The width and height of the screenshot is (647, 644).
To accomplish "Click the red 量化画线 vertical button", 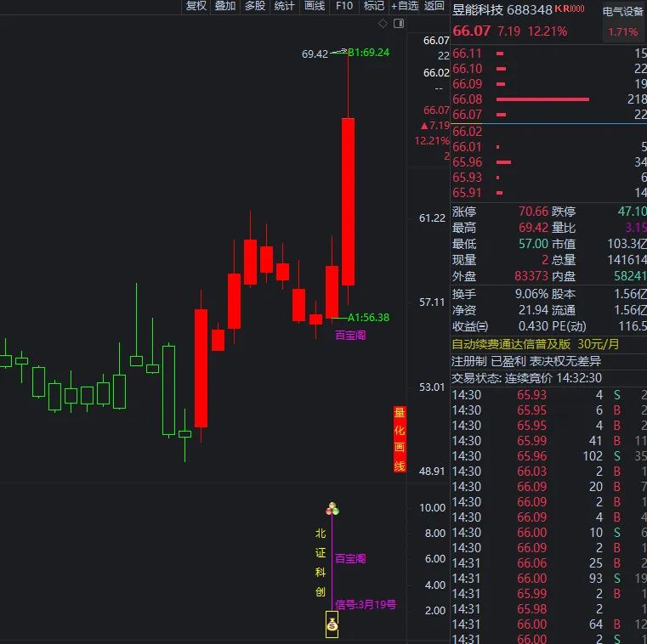I will point(400,439).
